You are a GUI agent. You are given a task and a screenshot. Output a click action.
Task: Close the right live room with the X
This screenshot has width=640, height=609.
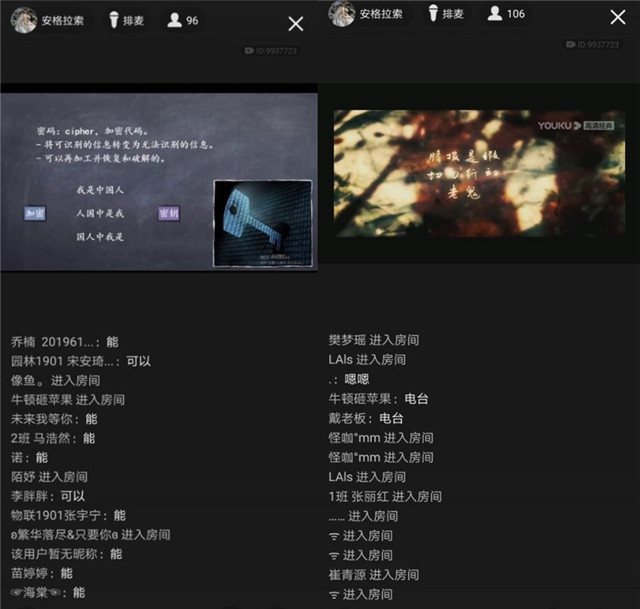click(x=618, y=17)
